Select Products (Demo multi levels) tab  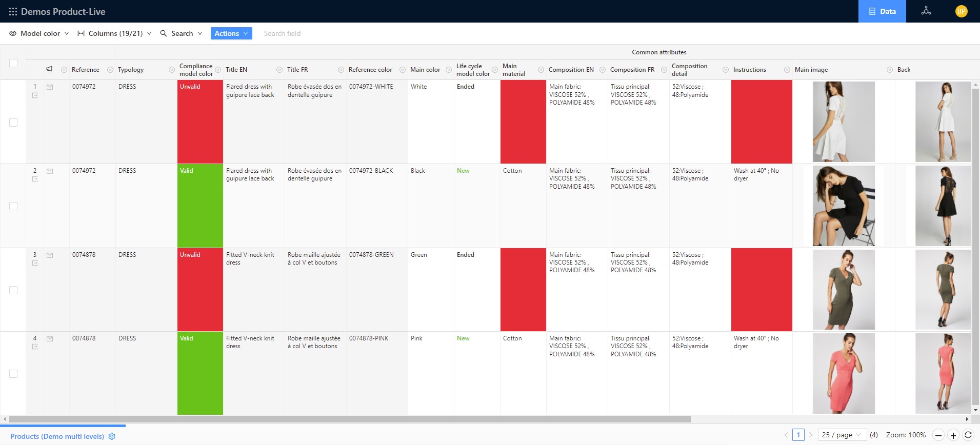coord(57,436)
